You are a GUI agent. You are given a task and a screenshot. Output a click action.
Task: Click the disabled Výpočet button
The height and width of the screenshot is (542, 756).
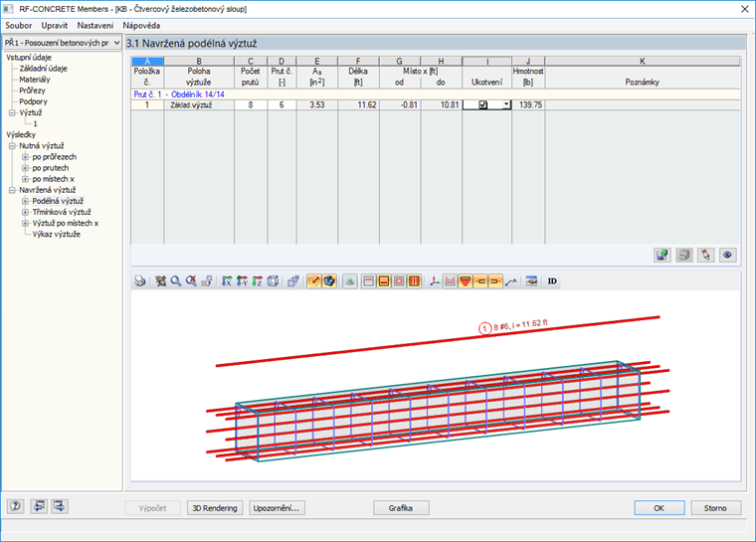pos(152,508)
